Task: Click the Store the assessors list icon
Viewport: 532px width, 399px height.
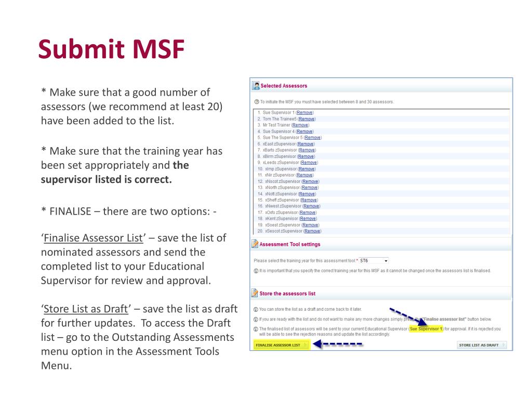Action: tap(255, 293)
